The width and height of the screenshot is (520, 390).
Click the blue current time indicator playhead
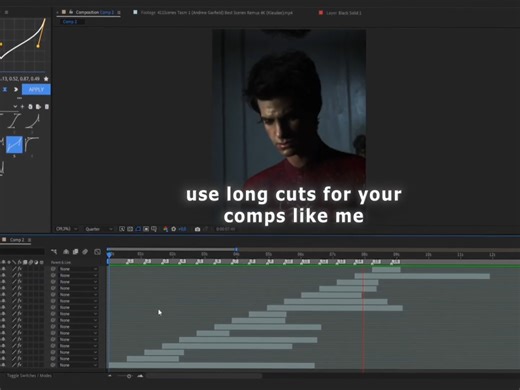coord(109,255)
